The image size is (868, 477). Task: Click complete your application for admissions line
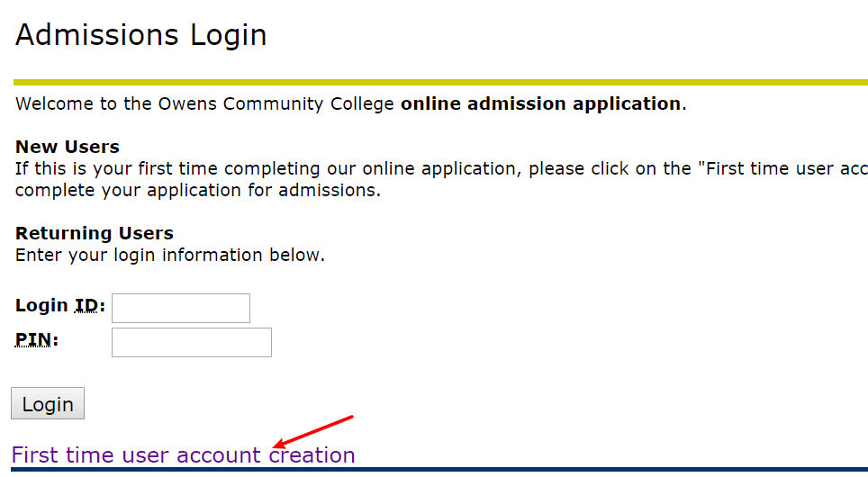(198, 191)
